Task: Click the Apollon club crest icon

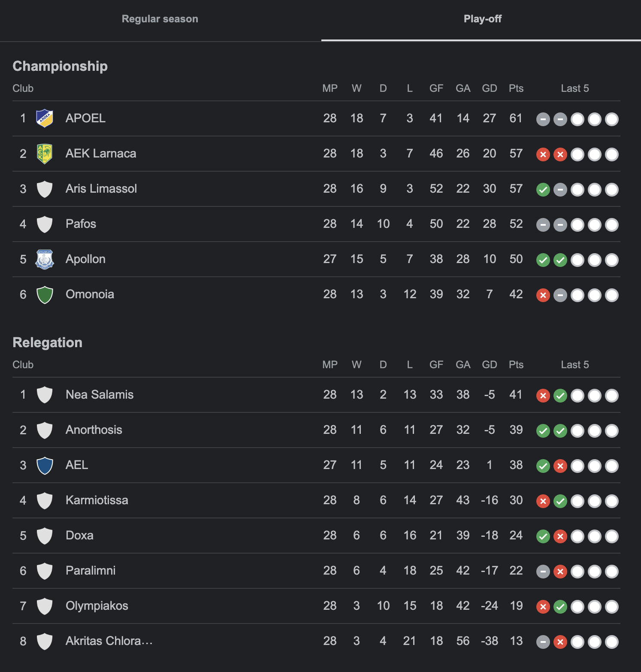Action: [x=45, y=259]
